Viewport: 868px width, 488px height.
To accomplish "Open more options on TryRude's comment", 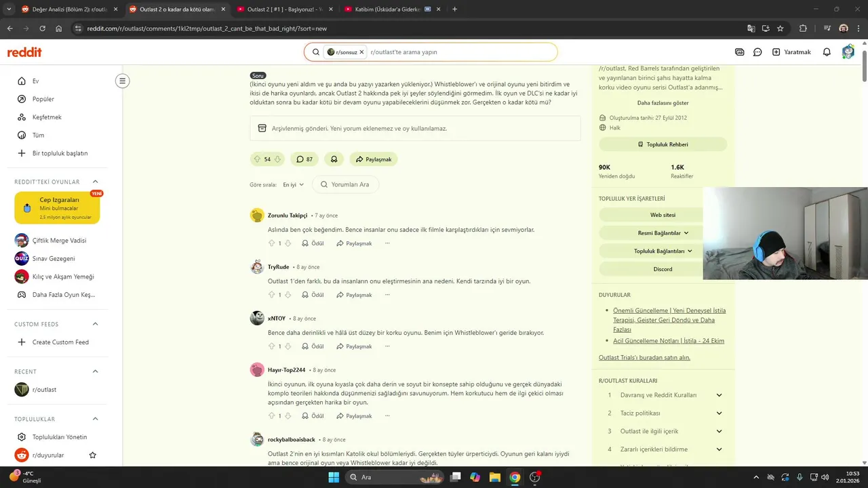I will tap(387, 295).
